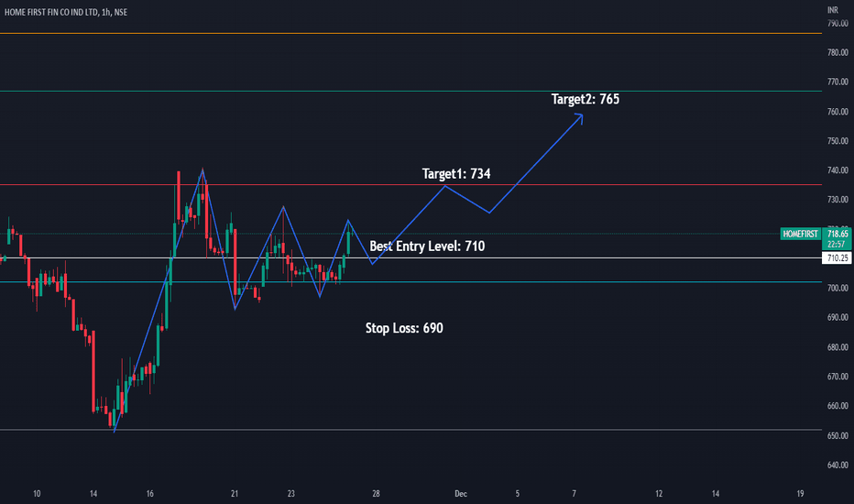Click the 10 date on time axis

[37, 494]
